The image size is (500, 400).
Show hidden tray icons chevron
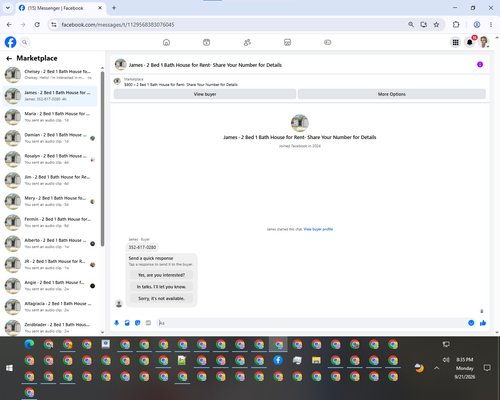click(x=437, y=368)
